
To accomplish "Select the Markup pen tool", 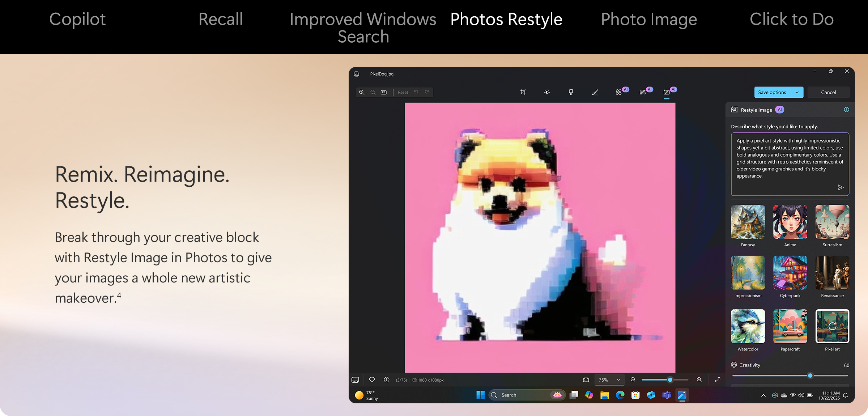I will click(595, 92).
